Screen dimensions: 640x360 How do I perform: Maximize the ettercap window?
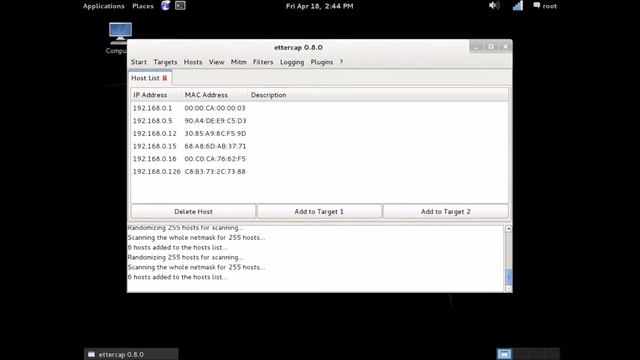[x=491, y=47]
